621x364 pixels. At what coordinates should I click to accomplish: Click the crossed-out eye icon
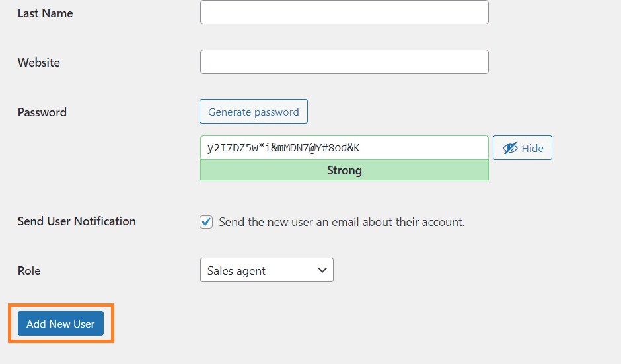pyautogui.click(x=510, y=148)
